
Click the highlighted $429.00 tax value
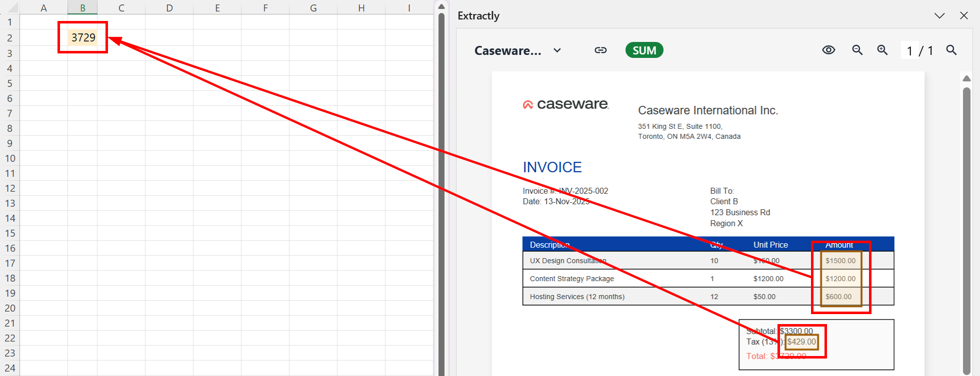(801, 342)
